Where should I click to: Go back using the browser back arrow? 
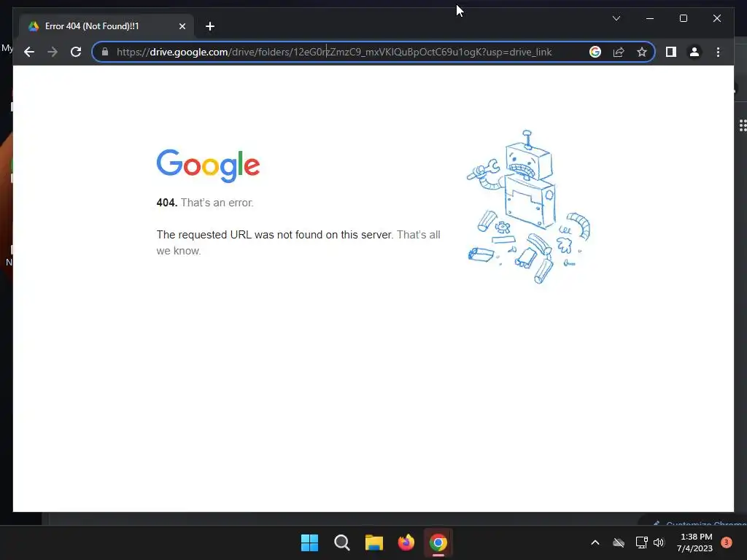point(29,52)
